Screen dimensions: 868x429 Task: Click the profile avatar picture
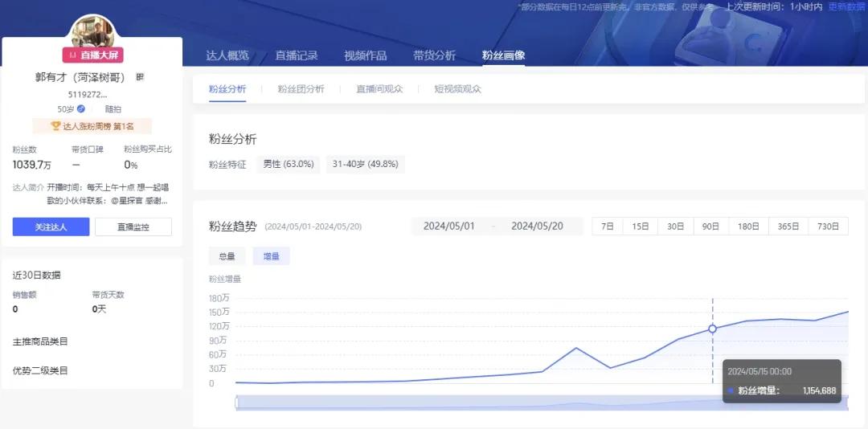point(93,32)
